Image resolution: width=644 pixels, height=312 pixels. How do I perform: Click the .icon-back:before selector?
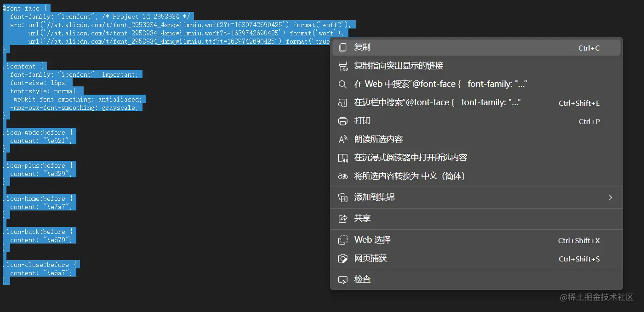[38, 232]
